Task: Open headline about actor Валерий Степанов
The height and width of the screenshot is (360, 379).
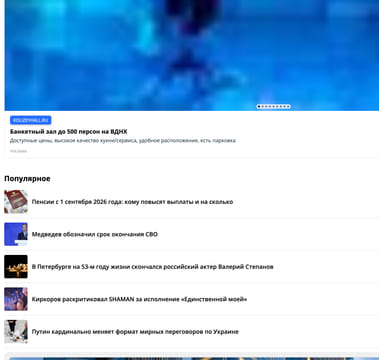Action: coord(153,267)
